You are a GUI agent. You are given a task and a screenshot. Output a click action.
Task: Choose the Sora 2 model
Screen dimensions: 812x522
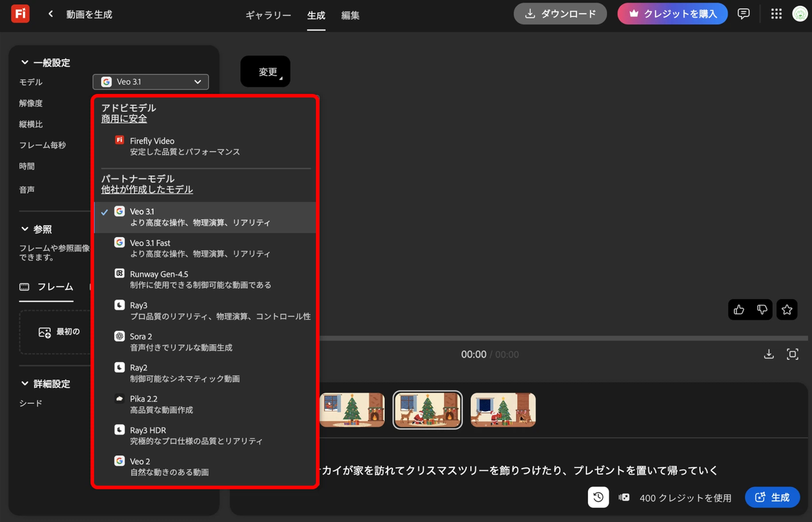205,342
